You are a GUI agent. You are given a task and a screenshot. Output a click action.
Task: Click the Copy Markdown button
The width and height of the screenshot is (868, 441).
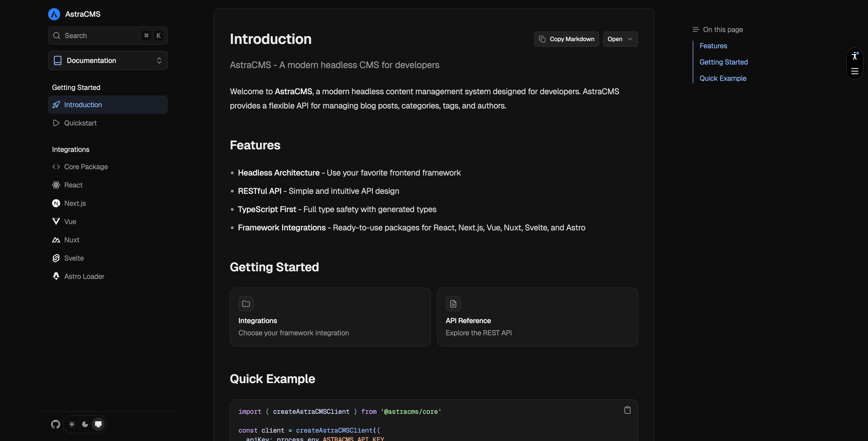pyautogui.click(x=566, y=39)
